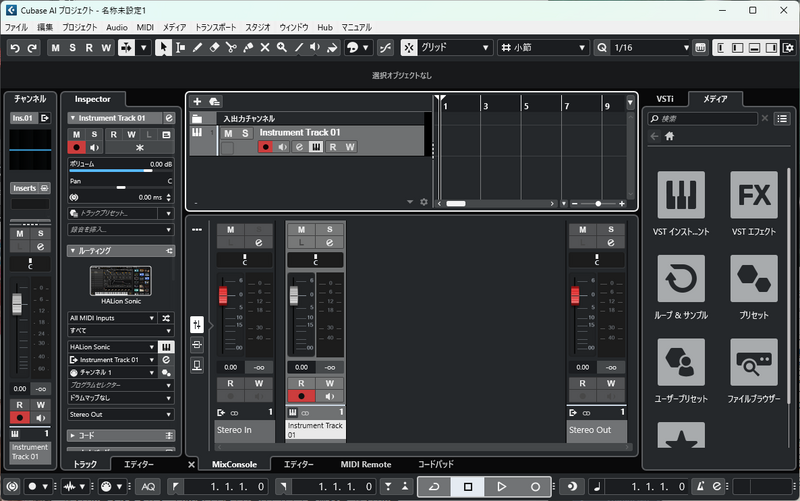Toggle global Solo S button in toolbar
800x501 pixels.
point(72,48)
